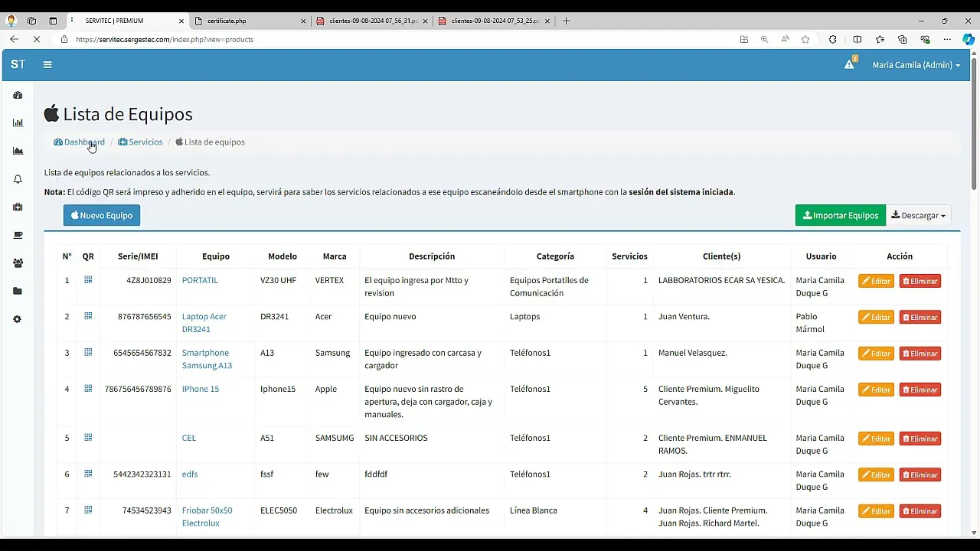
Task: Click the Nuevo Equipo button
Action: [102, 215]
